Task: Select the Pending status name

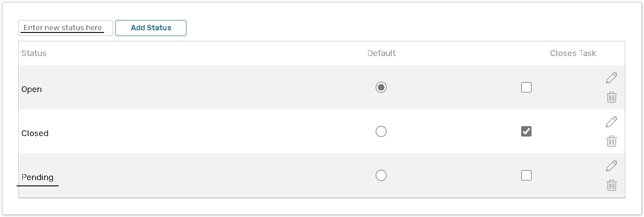Action: tap(37, 177)
